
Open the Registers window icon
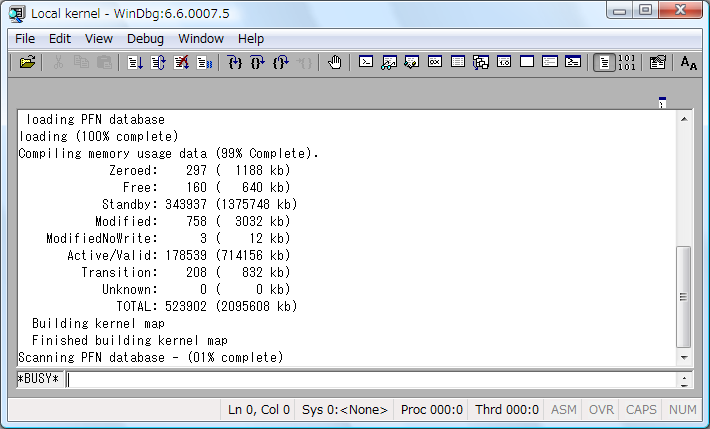point(435,62)
